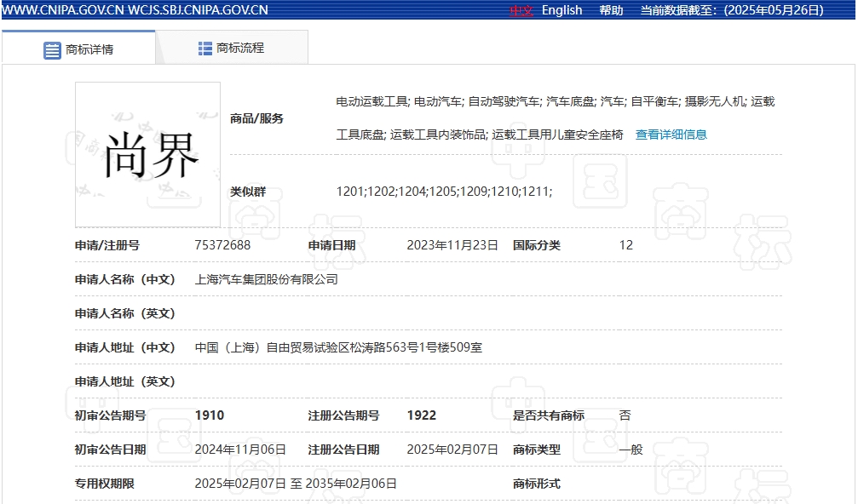Click the website address text in header
This screenshot has height=504, width=858.
point(135,10)
